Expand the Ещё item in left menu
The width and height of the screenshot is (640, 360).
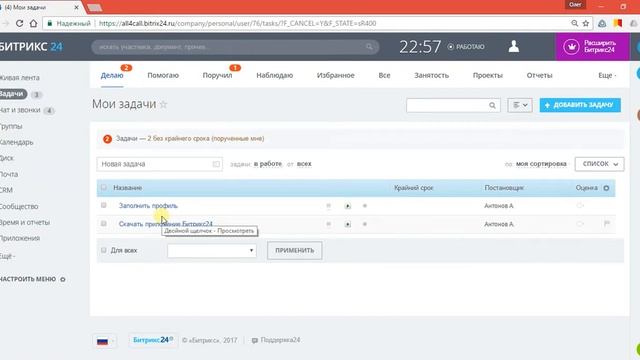pos(7,256)
